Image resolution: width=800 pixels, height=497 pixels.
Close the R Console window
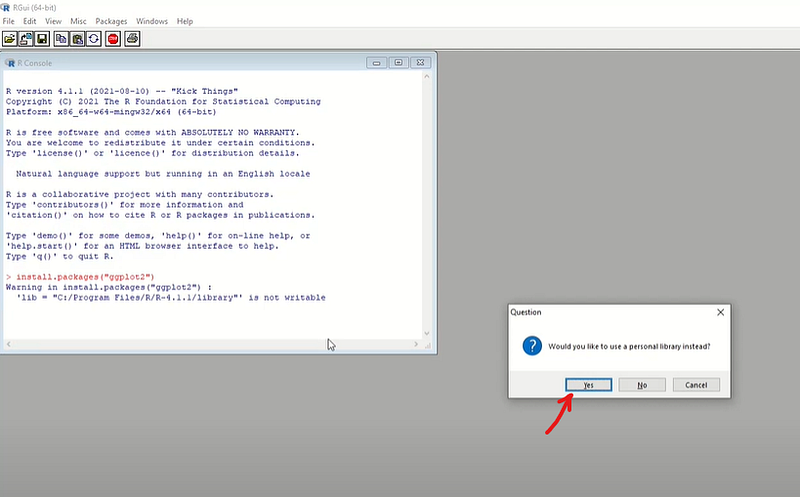click(420, 63)
